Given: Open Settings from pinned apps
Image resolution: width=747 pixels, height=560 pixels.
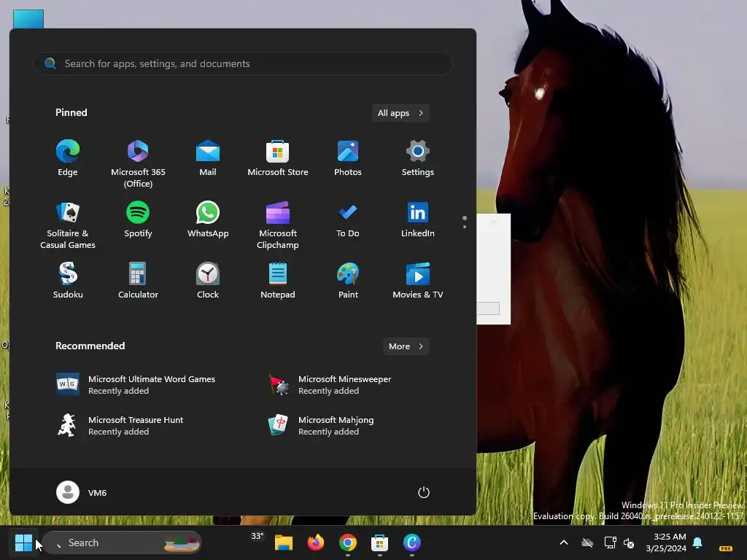Looking at the screenshot, I should coord(418,159).
